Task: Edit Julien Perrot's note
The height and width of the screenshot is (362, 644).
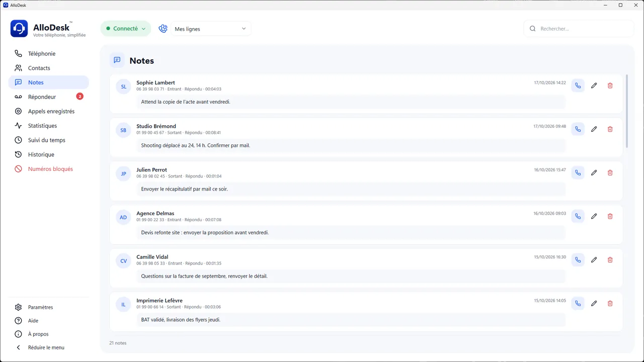Action: 594,172
